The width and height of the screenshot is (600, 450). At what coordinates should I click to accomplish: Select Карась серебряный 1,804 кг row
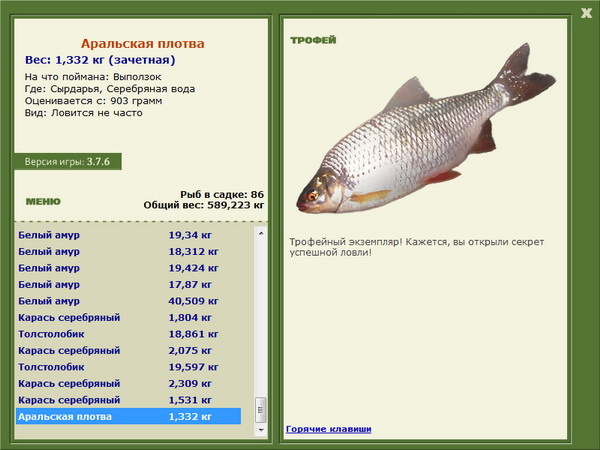click(x=129, y=318)
